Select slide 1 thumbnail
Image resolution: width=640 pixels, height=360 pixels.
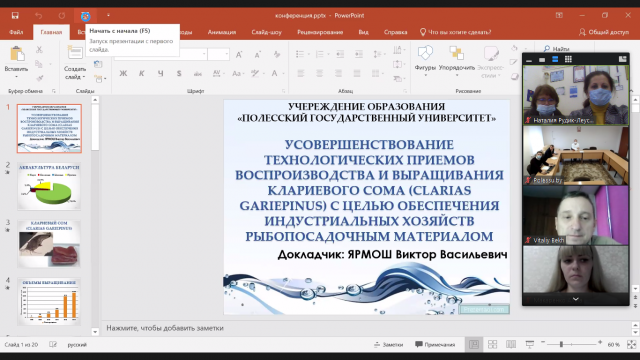coord(49,128)
